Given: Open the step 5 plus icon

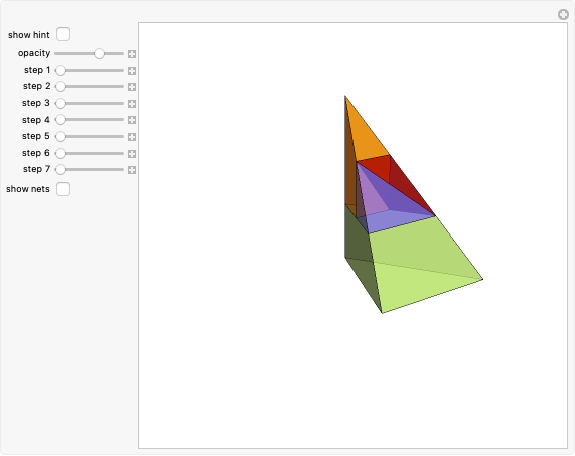Looking at the screenshot, I should click(132, 137).
